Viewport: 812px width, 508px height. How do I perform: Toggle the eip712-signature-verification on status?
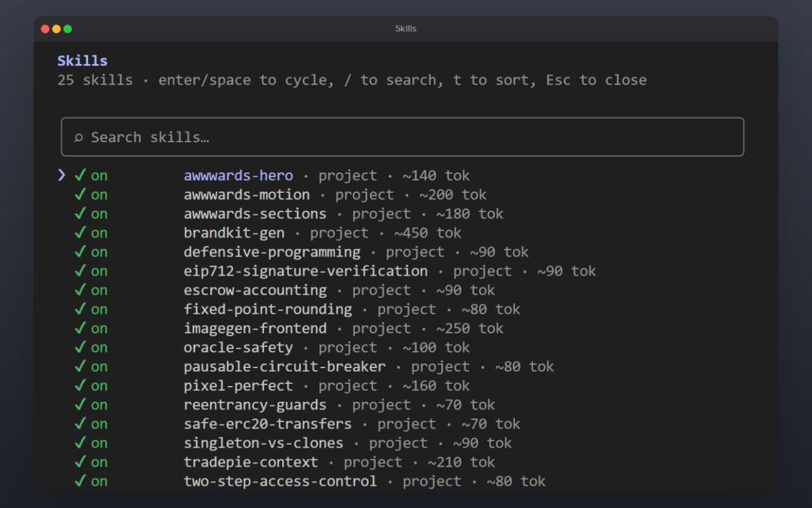coord(91,271)
